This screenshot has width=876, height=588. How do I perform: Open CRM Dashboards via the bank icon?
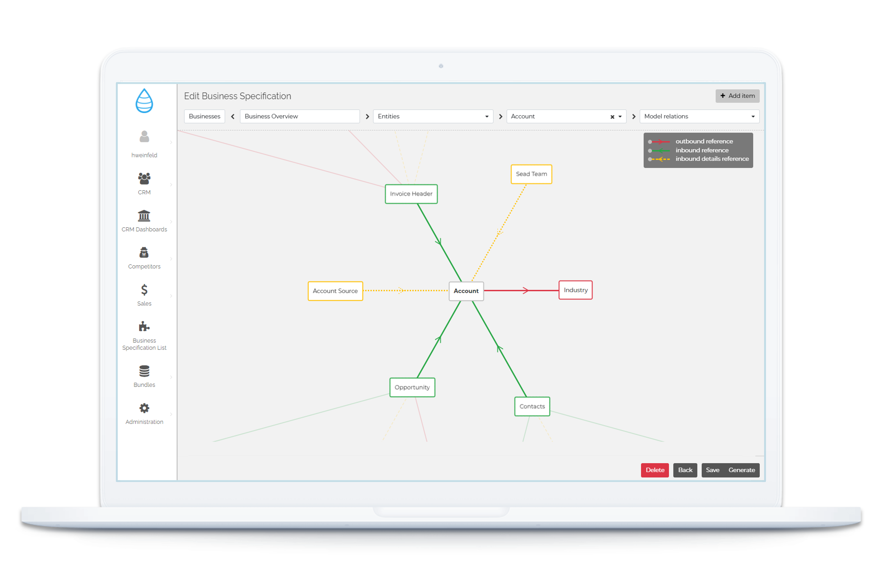click(144, 216)
